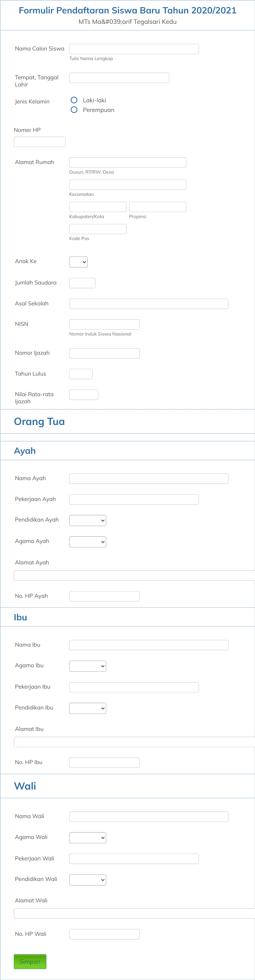Open the Pendidikan Ayah dropdown
The image size is (255, 980).
point(87,520)
